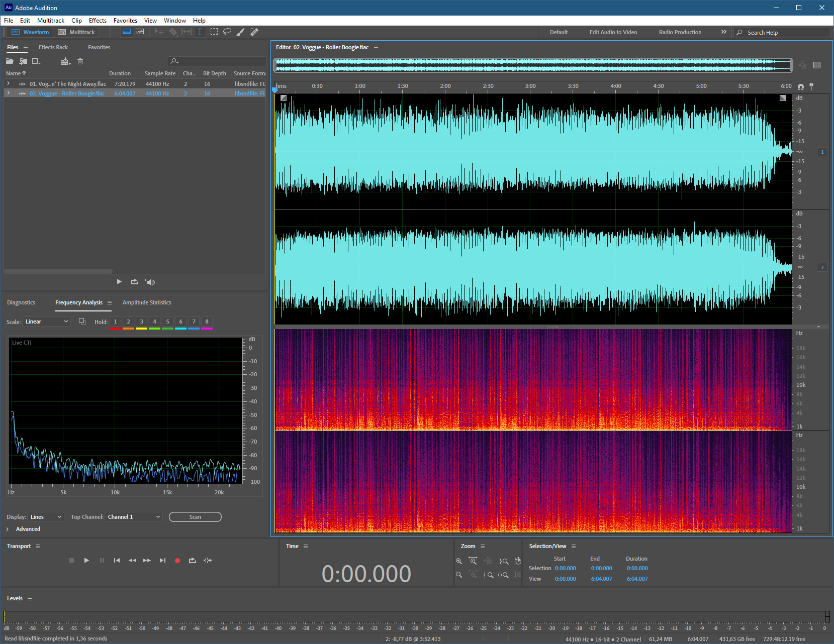834x644 pixels.
Task: Toggle Skip Selection in Transport
Action: (208, 560)
